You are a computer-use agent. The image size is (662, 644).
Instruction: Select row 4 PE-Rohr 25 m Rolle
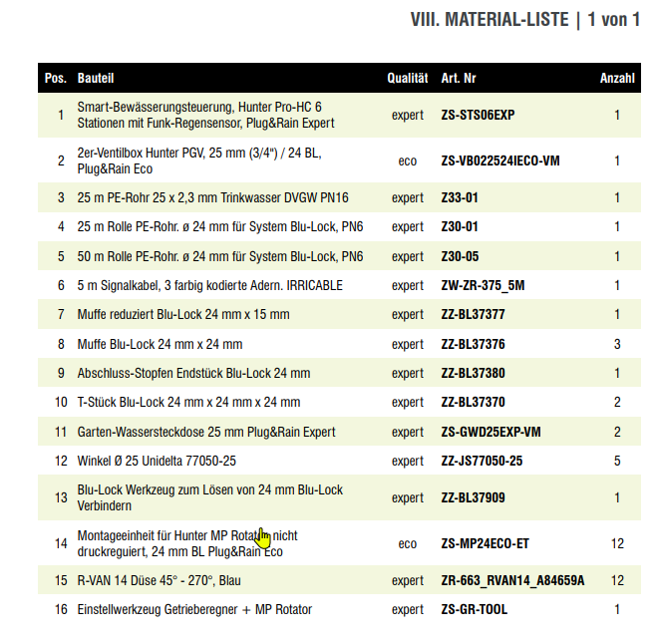pos(339,226)
